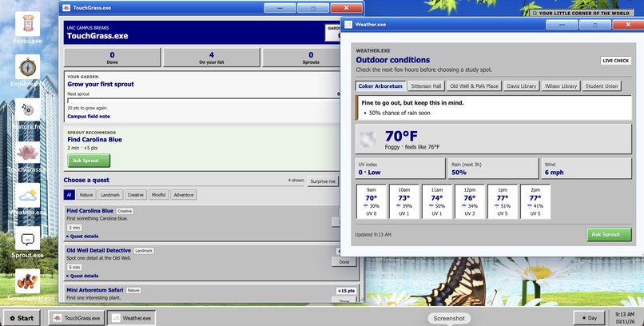Click Ask Sprout in the Weather window
Viewport: 644px width, 326px height.
click(x=609, y=234)
